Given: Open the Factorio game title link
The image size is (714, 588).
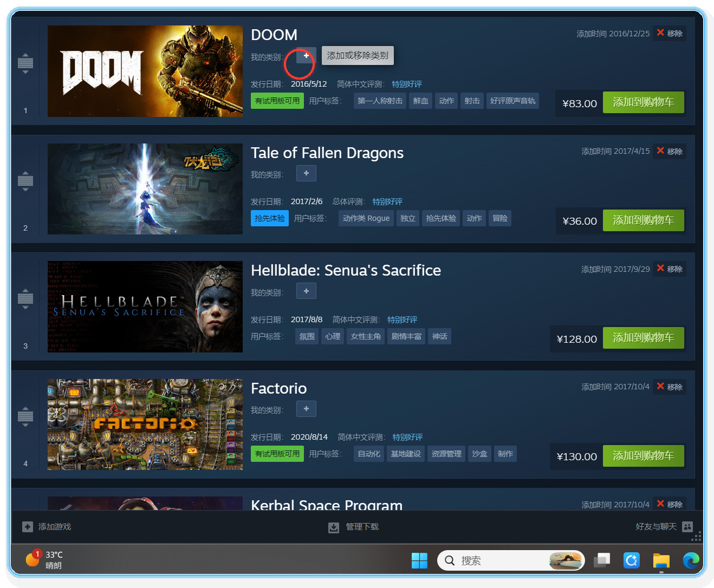Looking at the screenshot, I should (x=278, y=388).
